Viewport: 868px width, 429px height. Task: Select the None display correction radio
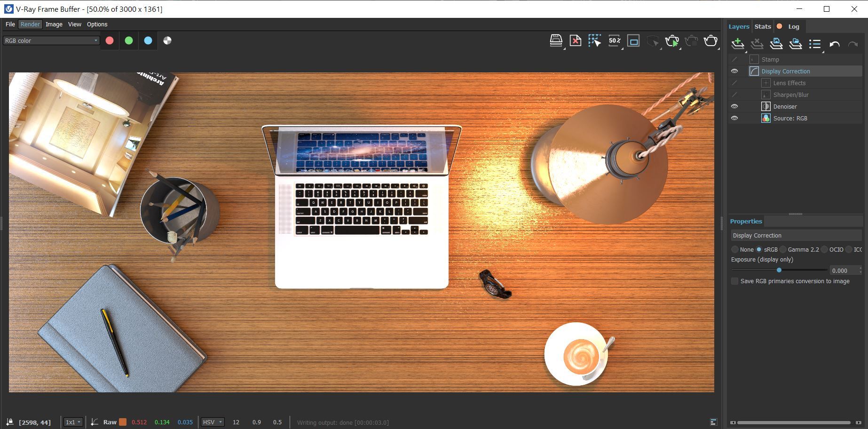point(735,249)
